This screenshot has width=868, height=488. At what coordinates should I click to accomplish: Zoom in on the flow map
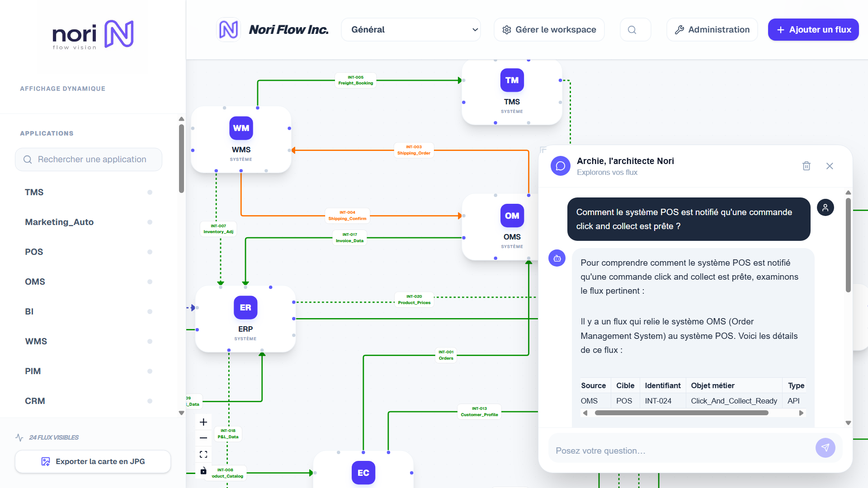coord(203,422)
